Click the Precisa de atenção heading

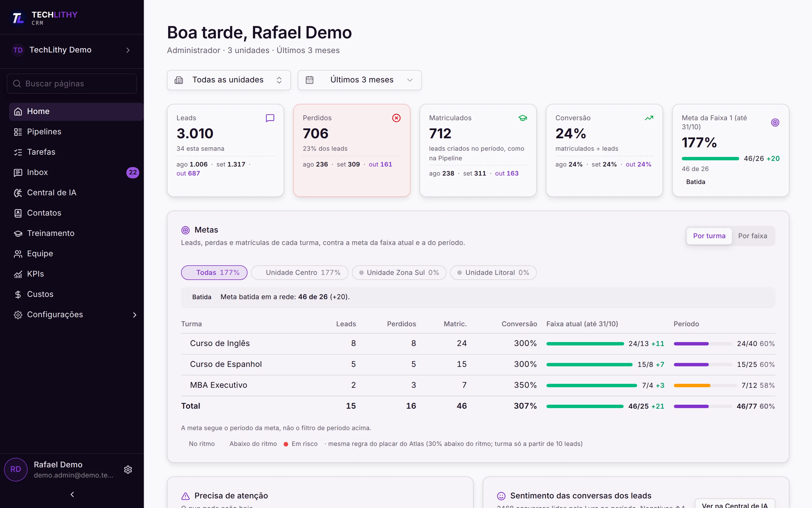point(231,496)
